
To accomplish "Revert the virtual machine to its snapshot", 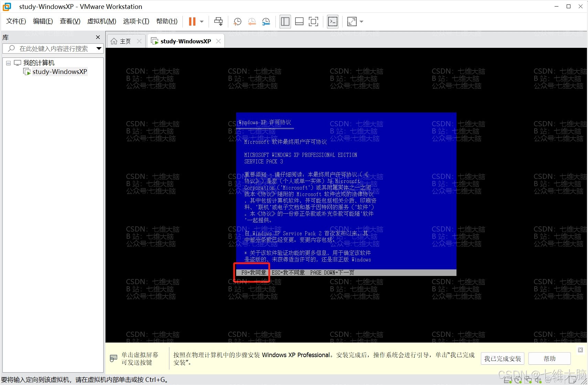I will (x=252, y=22).
